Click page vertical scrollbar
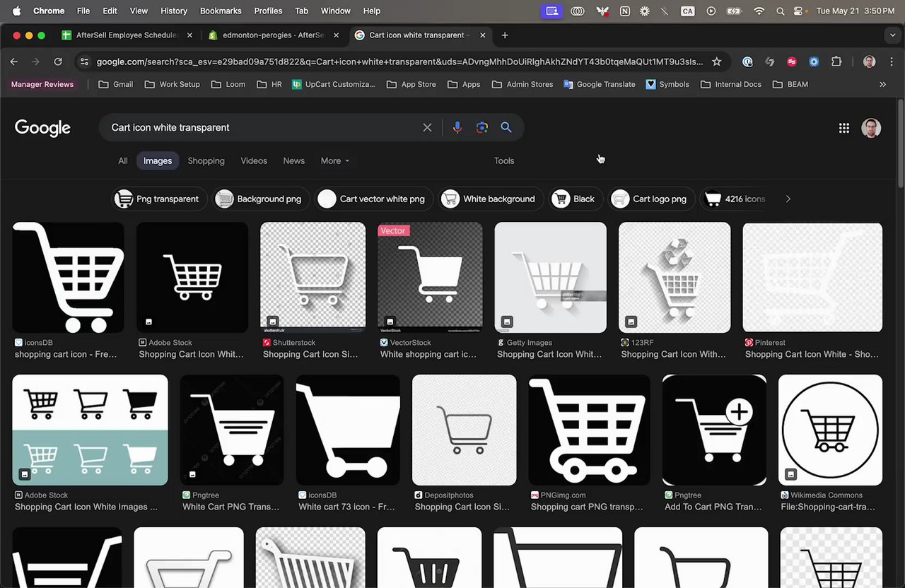905x588 pixels. tap(900, 143)
